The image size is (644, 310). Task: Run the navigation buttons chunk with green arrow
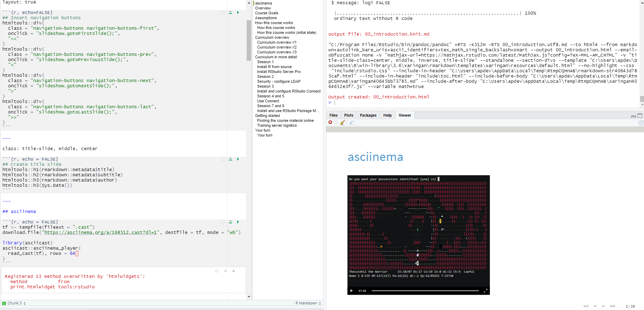pos(238,13)
